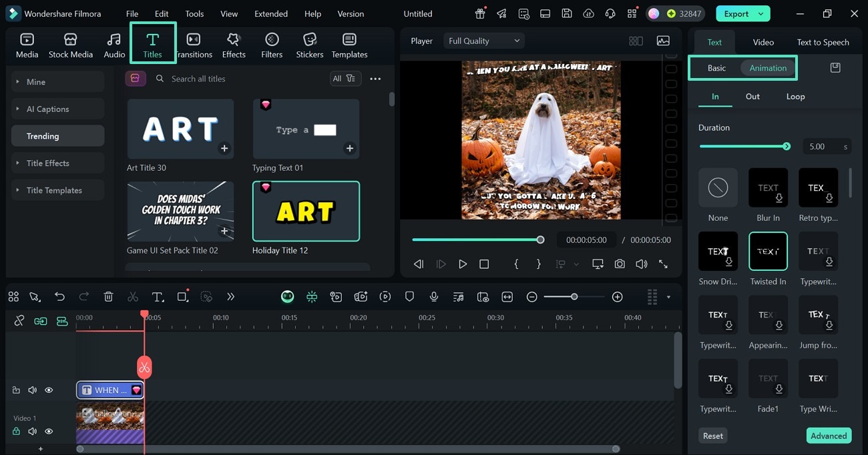Open the Audio library
This screenshot has width=868, height=455.
(114, 45)
